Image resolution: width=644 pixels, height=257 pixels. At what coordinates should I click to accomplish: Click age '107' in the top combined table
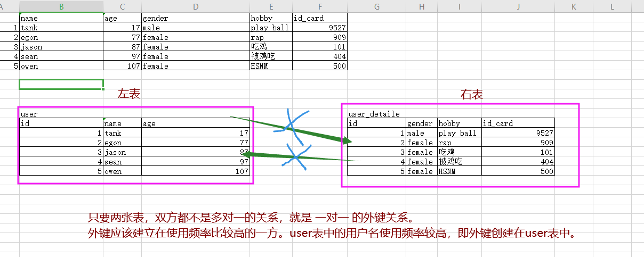pyautogui.click(x=122, y=66)
